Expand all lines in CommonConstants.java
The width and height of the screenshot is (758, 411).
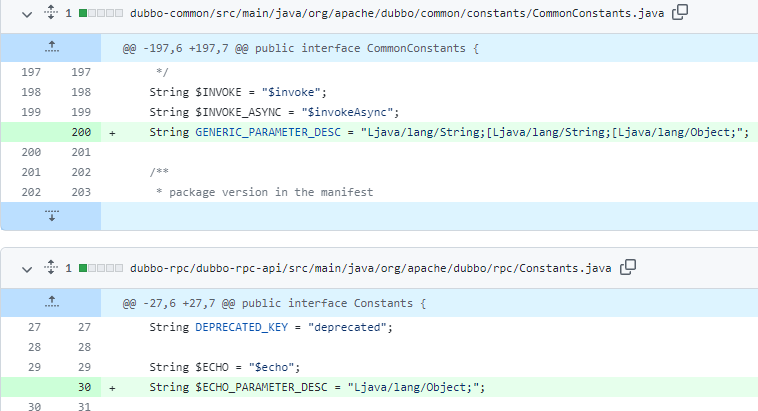coord(51,12)
